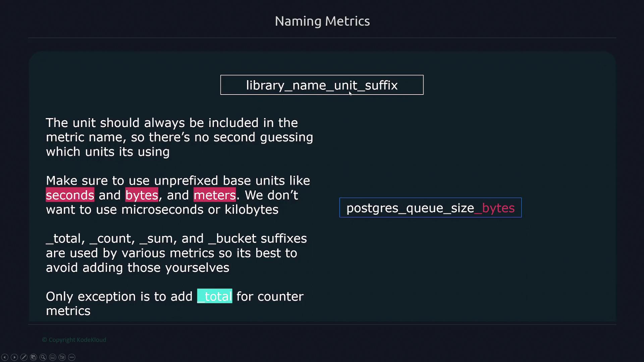The image size is (644, 362).
Task: Click the word "microseconds" in the slide
Action: 162,210
